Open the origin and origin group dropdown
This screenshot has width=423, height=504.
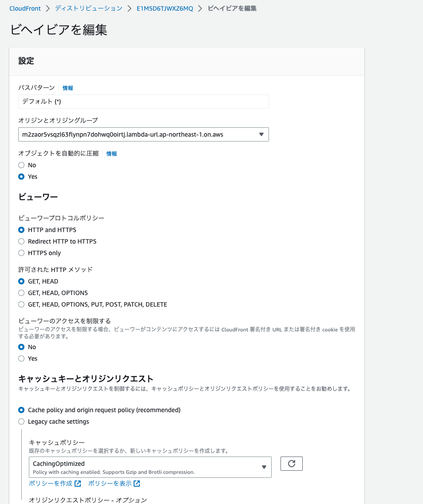[143, 134]
